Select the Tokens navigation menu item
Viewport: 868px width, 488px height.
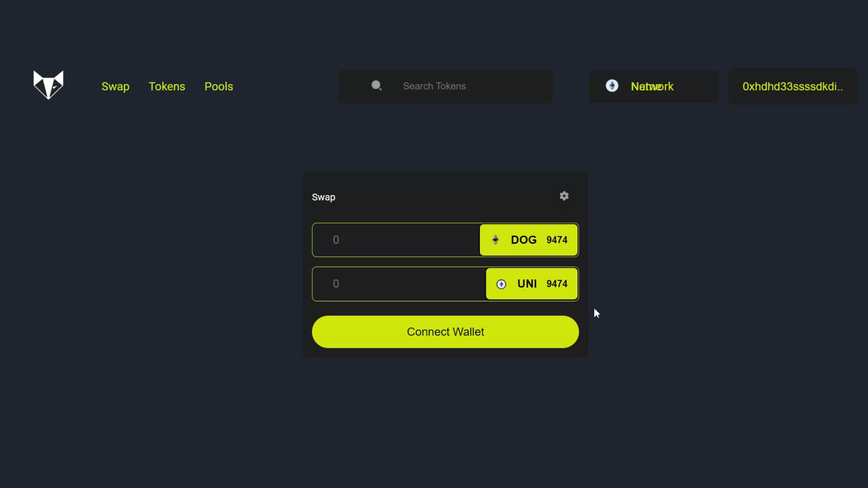pos(167,86)
